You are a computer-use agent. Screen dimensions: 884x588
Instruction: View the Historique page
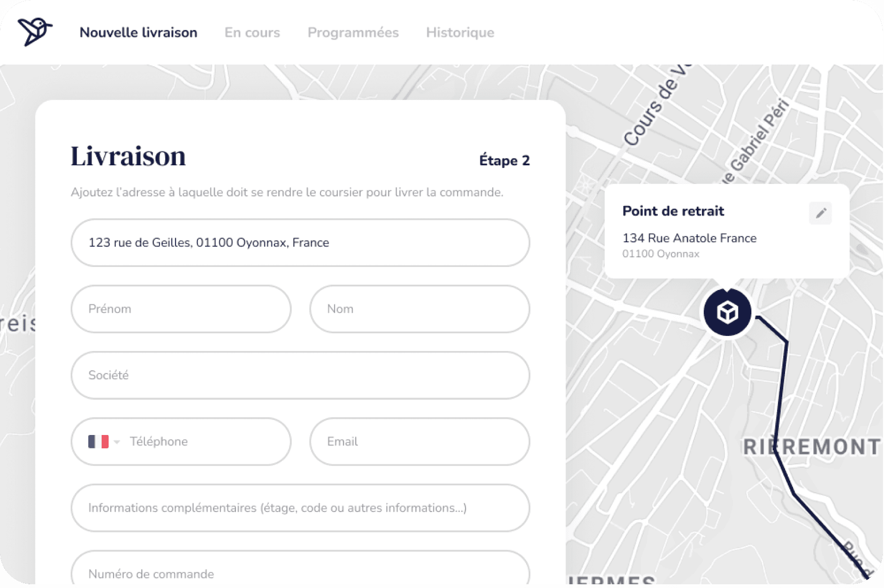click(459, 33)
